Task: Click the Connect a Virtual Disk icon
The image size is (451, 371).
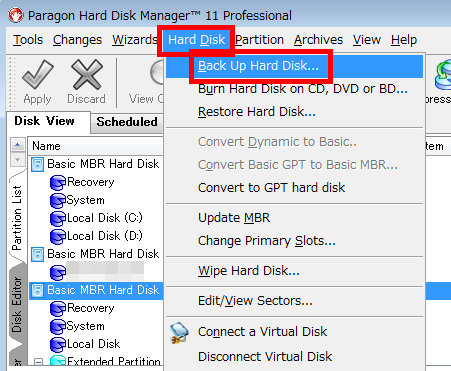Action: point(179,333)
